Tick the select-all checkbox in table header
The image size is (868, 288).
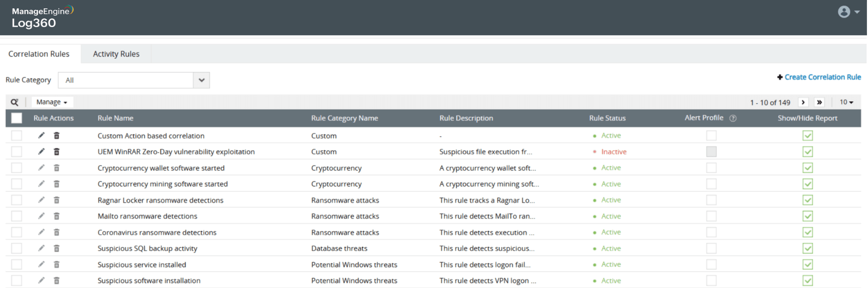(x=17, y=118)
